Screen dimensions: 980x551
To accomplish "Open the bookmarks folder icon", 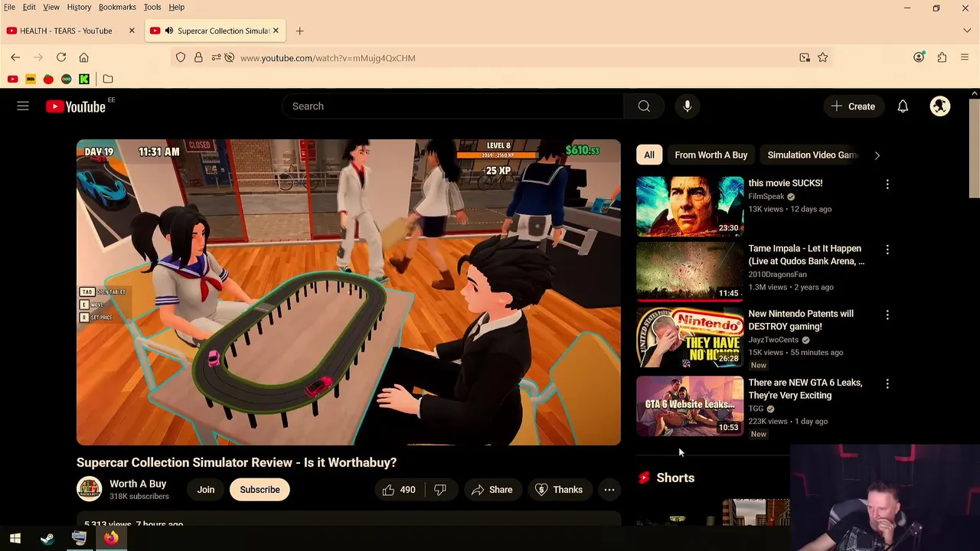I will 108,79.
